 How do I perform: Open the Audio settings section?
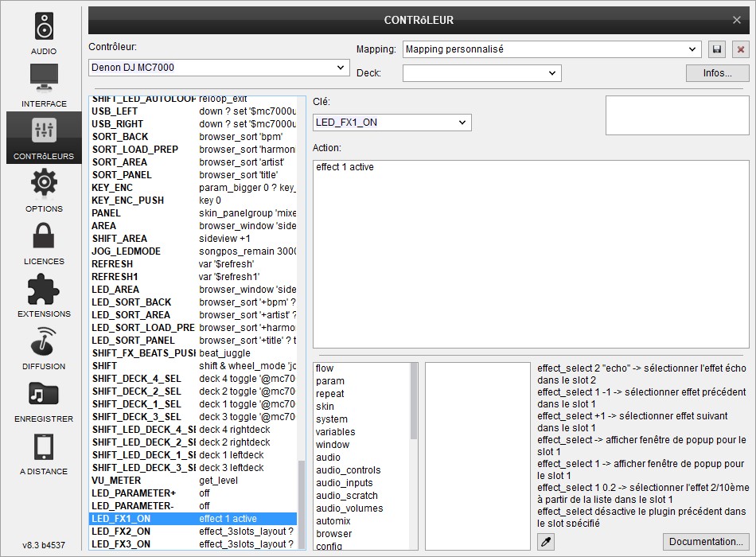pos(44,33)
